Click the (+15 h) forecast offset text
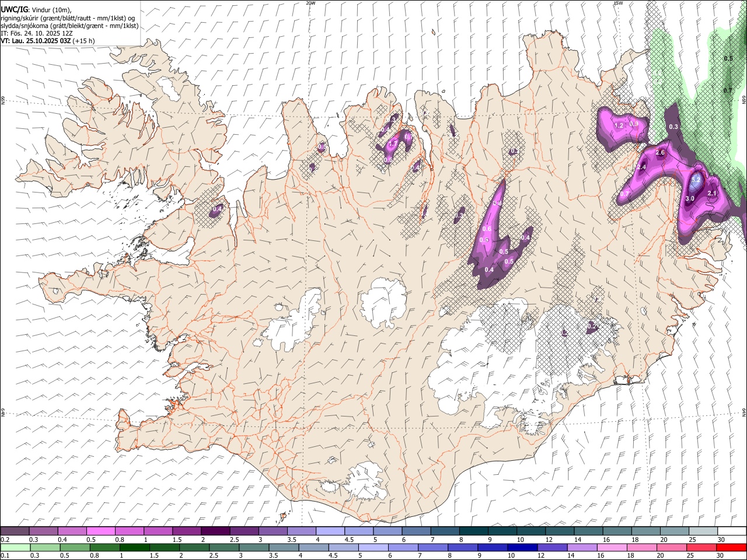747x560 pixels. [84, 41]
